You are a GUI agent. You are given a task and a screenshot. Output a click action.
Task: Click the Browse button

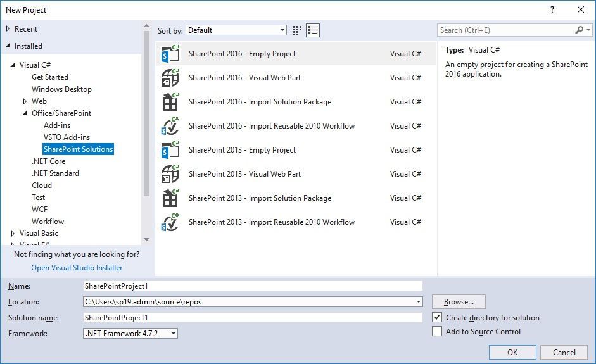pos(459,302)
